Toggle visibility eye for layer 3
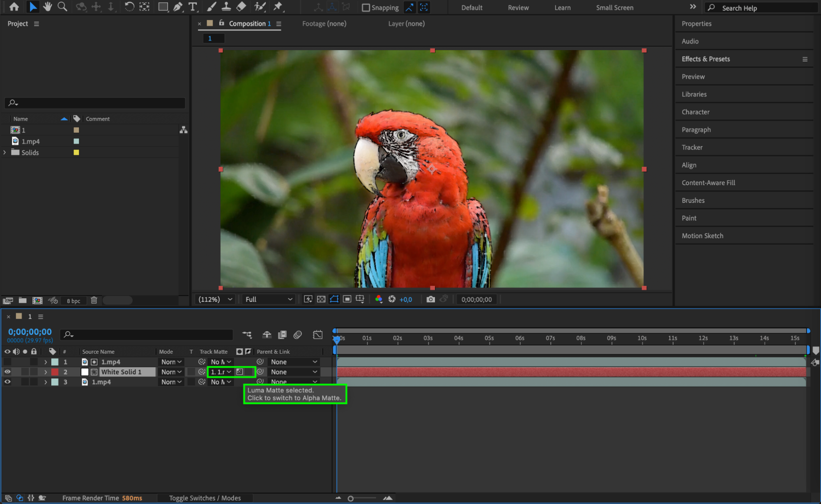Viewport: 821px width, 504px height. click(x=7, y=382)
